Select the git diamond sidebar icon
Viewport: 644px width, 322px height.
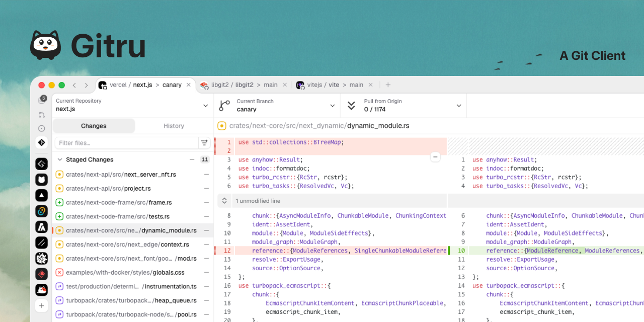pyautogui.click(x=42, y=142)
